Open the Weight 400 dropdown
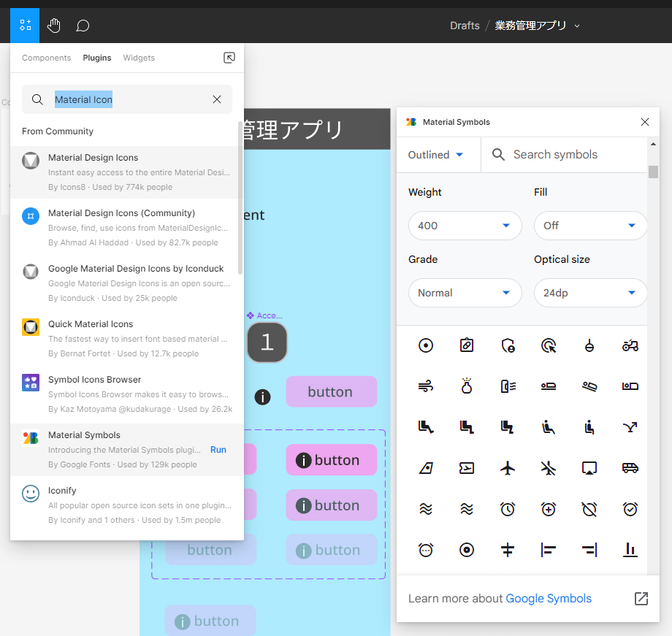Image resolution: width=672 pixels, height=636 pixels. click(465, 226)
